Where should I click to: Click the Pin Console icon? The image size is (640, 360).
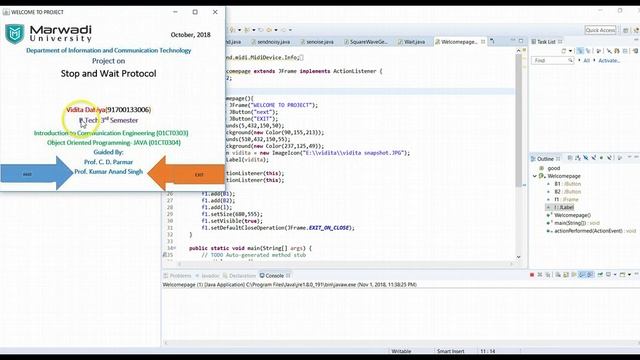(600, 275)
